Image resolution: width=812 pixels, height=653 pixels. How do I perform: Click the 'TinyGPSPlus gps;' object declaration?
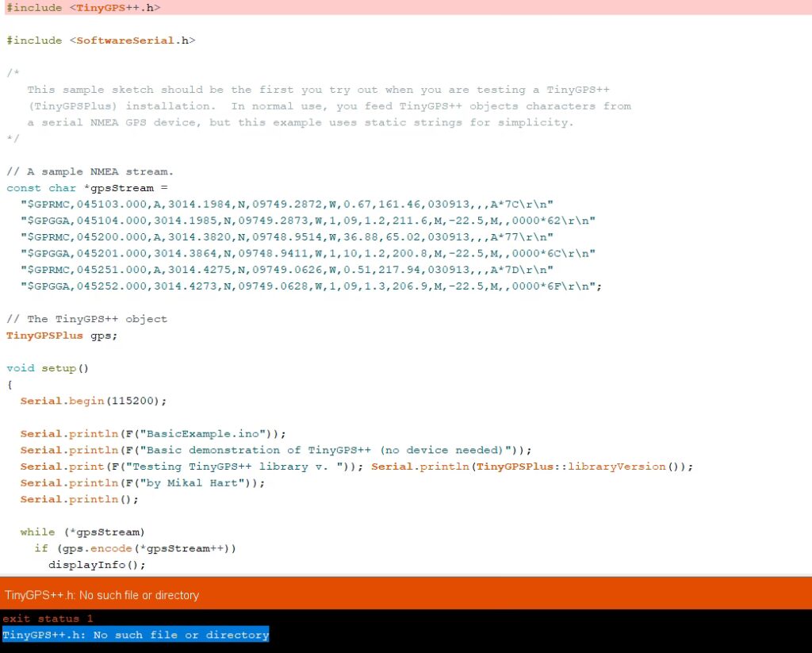tap(62, 335)
